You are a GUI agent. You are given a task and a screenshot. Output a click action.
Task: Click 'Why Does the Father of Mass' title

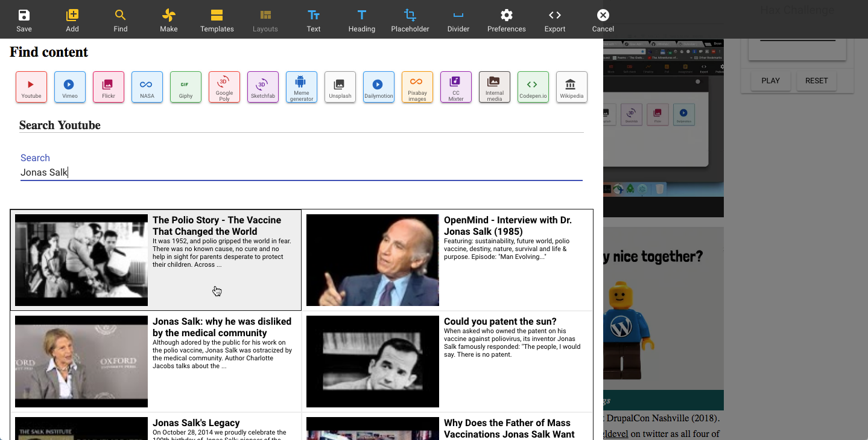click(509, 429)
